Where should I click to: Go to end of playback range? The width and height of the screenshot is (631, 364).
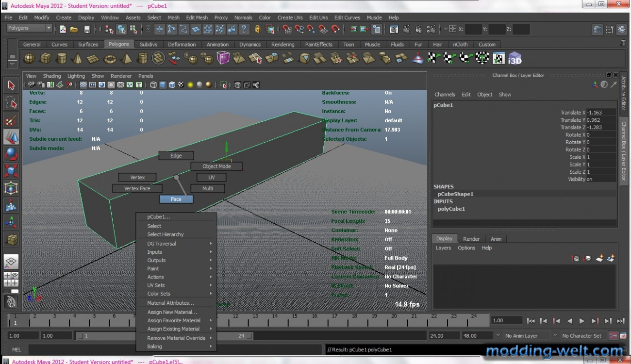click(620, 321)
